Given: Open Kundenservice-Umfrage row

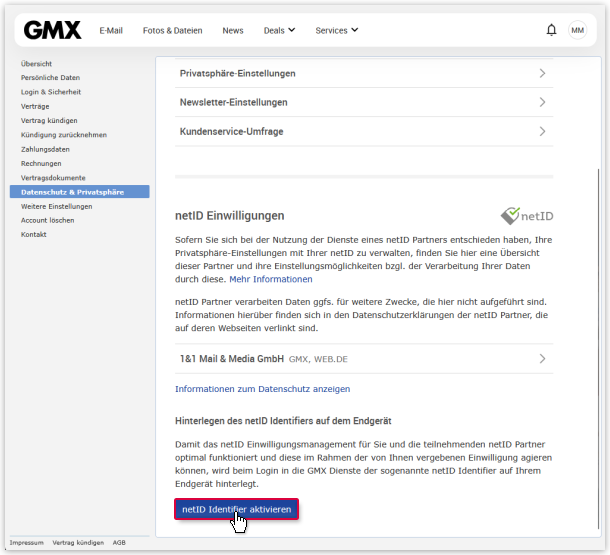Looking at the screenshot, I should pyautogui.click(x=363, y=131).
